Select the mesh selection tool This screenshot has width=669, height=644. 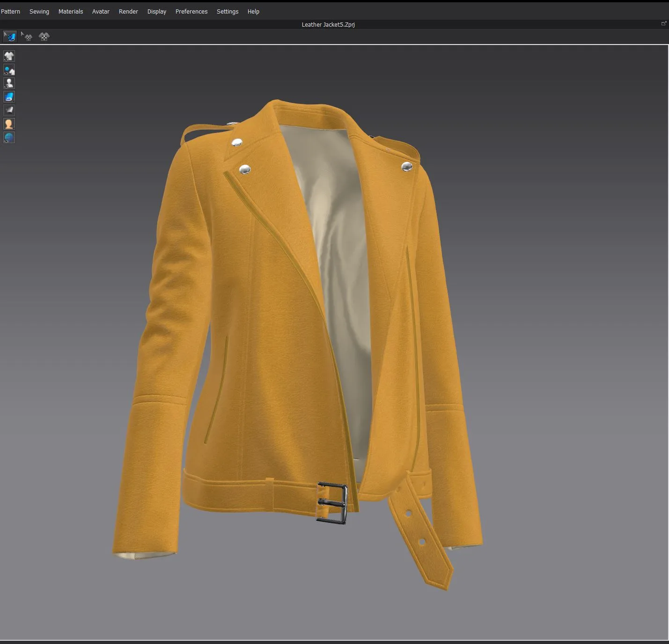click(28, 37)
